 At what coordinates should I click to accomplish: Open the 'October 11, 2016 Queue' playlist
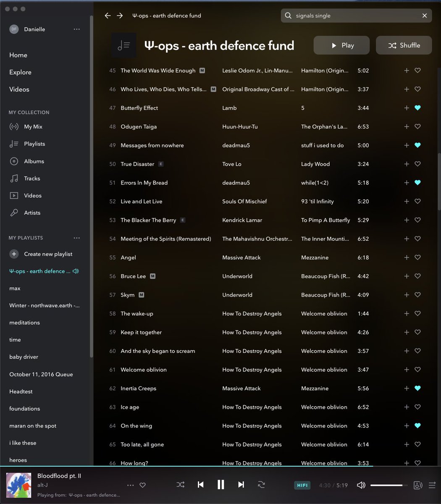(41, 374)
